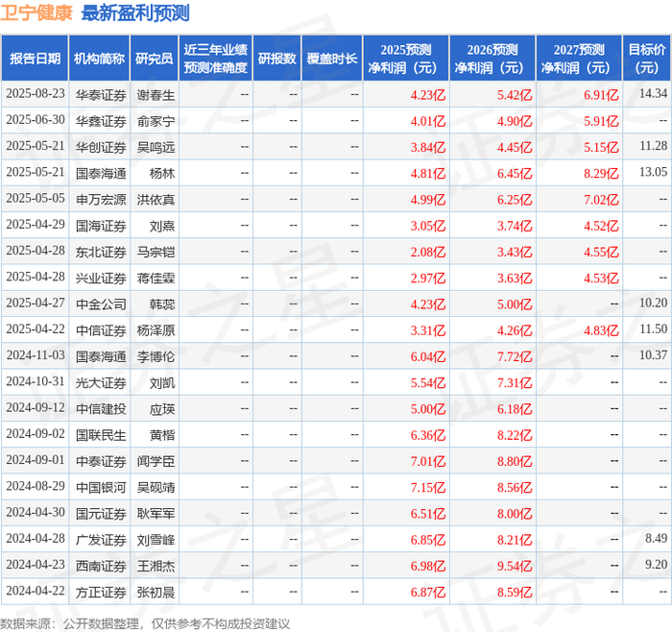Click target price 11.28

pyautogui.click(x=653, y=146)
